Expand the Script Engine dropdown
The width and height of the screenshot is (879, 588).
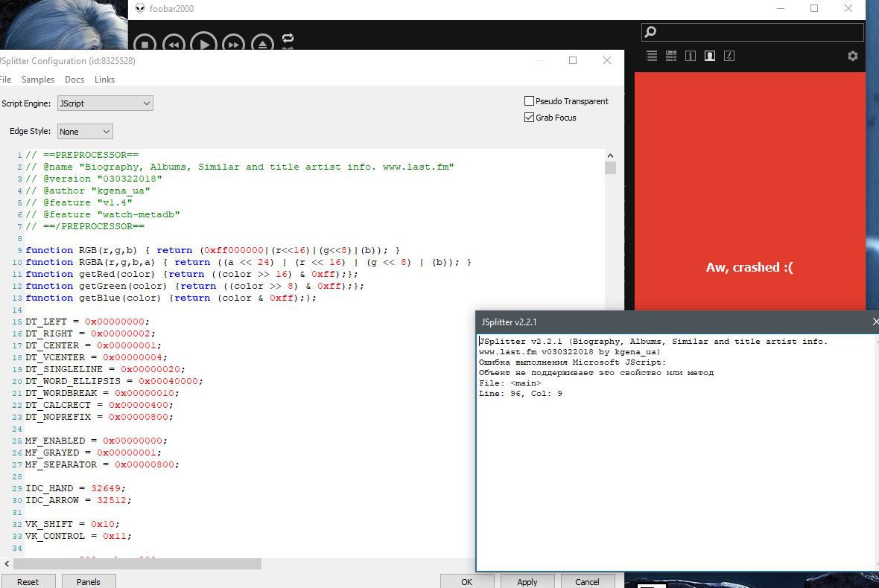pyautogui.click(x=105, y=103)
